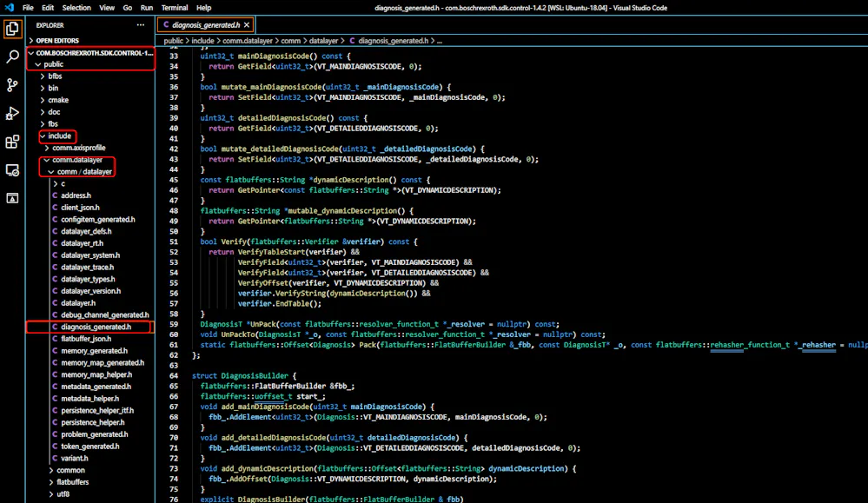Image resolution: width=868 pixels, height=503 pixels.
Task: Open the Source Control view
Action: tap(12, 84)
